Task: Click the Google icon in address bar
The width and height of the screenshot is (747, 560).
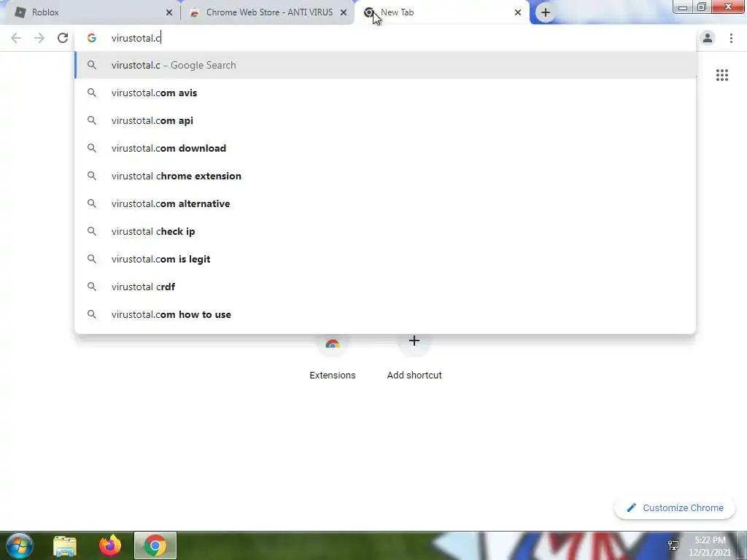Action: (91, 38)
